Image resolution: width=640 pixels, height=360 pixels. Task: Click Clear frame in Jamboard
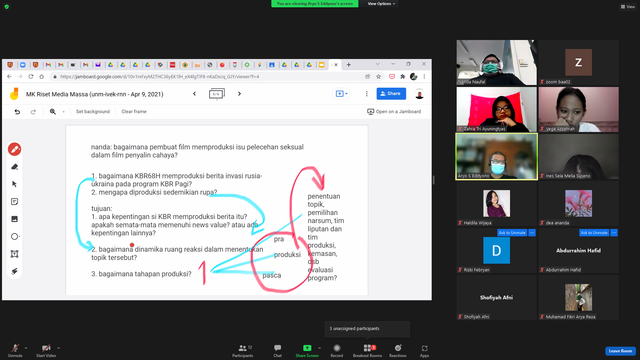point(134,111)
